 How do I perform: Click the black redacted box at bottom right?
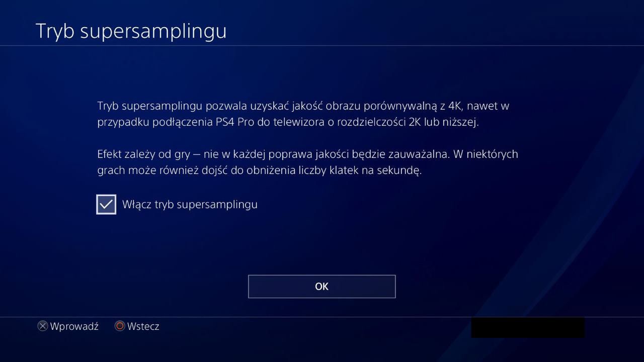point(528,327)
